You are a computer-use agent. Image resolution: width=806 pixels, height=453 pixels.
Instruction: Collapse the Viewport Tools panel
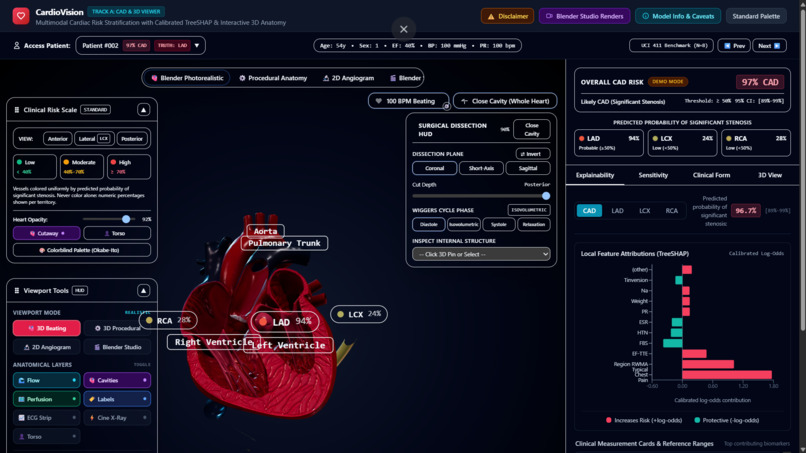pos(143,291)
